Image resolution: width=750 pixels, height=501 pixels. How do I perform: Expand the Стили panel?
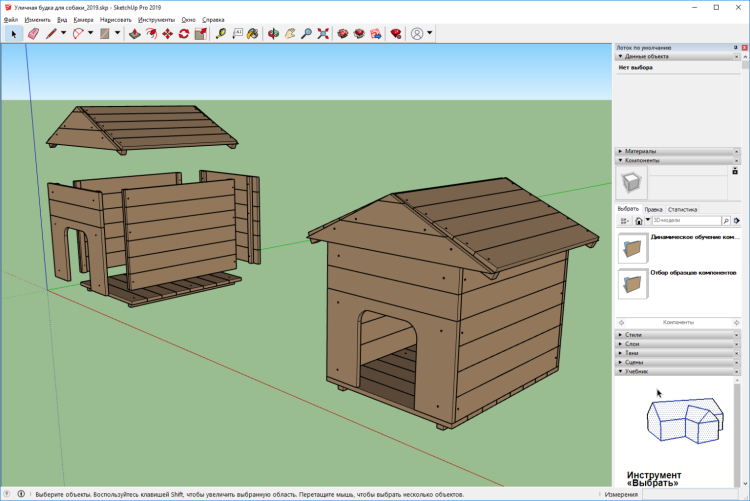point(633,334)
